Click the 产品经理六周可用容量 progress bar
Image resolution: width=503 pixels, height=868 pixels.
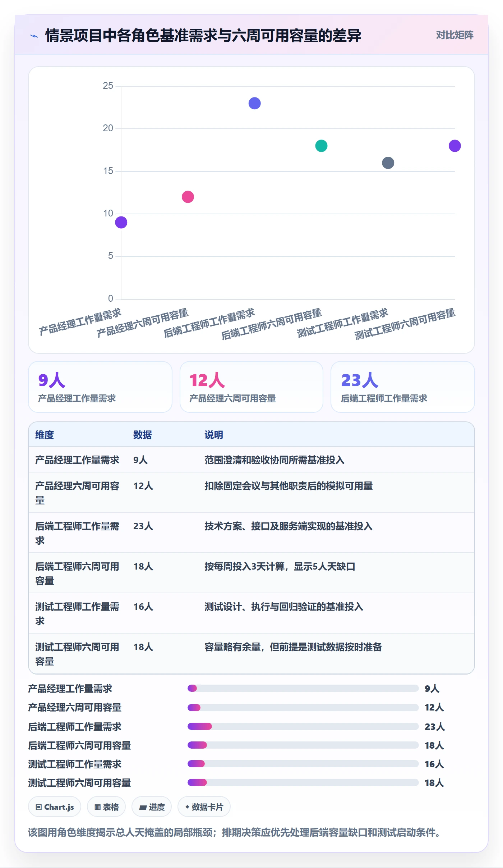(303, 707)
